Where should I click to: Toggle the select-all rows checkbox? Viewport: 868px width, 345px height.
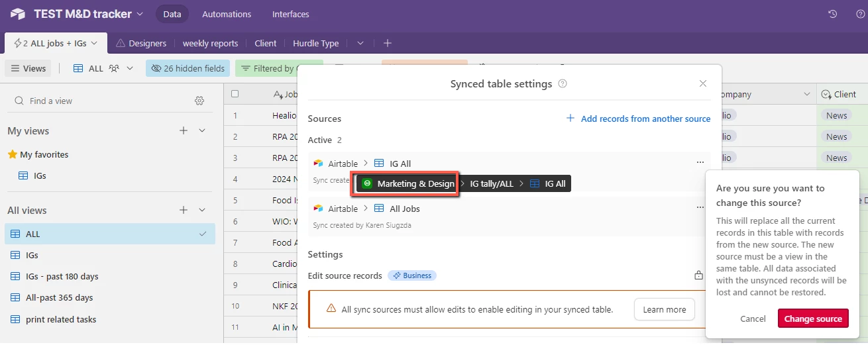[235, 94]
